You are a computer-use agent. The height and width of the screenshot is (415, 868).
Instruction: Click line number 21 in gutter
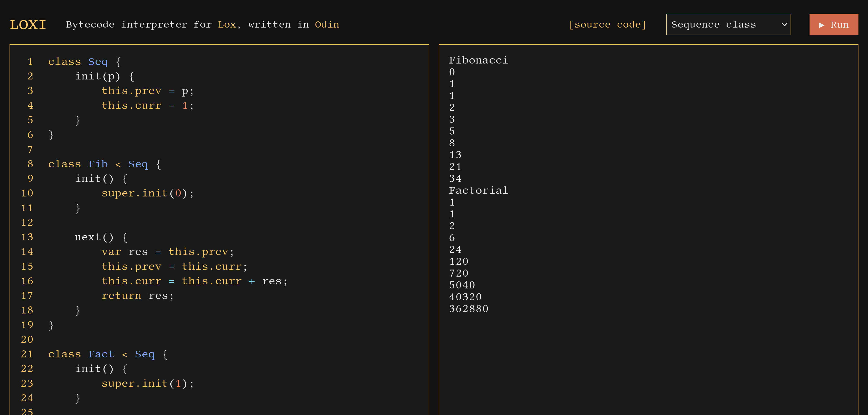pyautogui.click(x=27, y=354)
